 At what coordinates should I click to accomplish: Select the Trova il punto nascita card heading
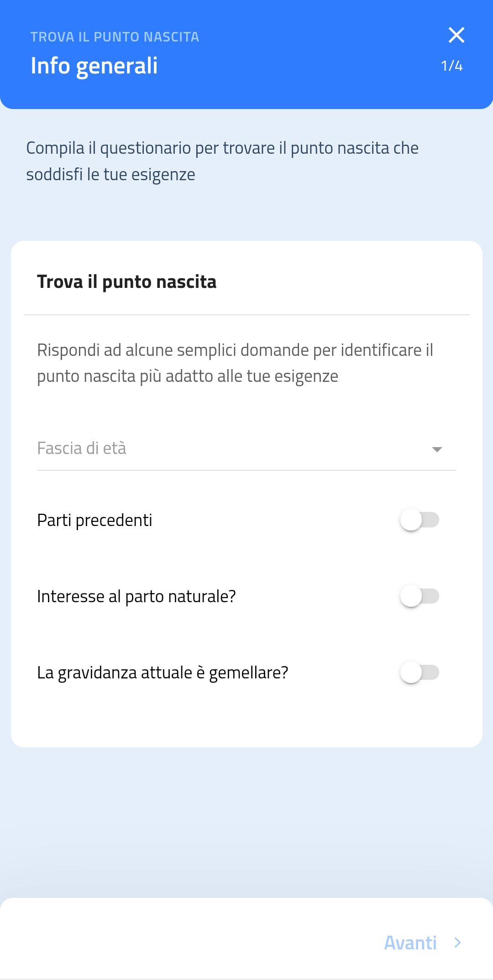pos(126,281)
